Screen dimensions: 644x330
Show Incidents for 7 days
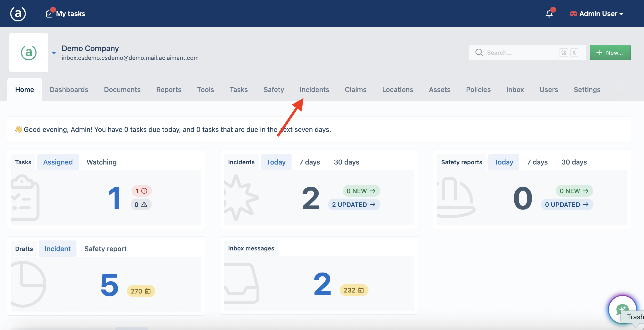(310, 162)
